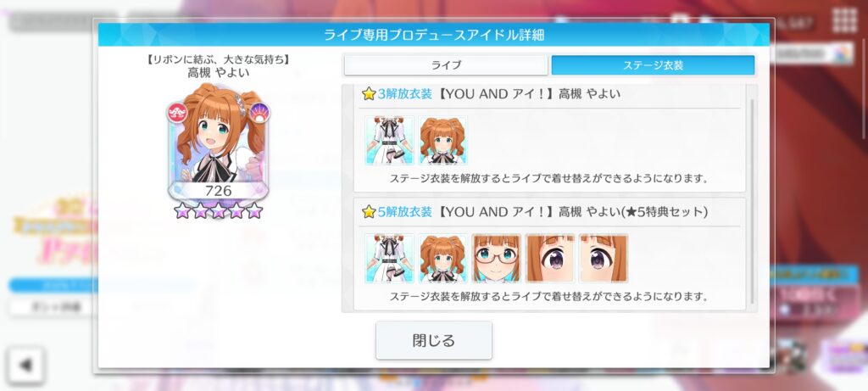The height and width of the screenshot is (391, 868).
Task: Click the five-star rank row under the card
Action: click(218, 210)
